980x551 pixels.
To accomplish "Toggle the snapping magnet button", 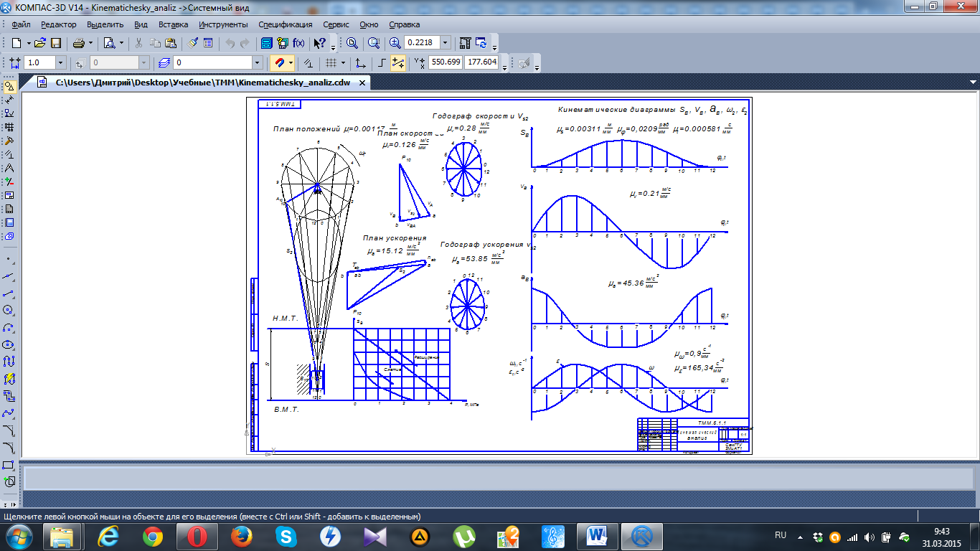I will coord(279,62).
